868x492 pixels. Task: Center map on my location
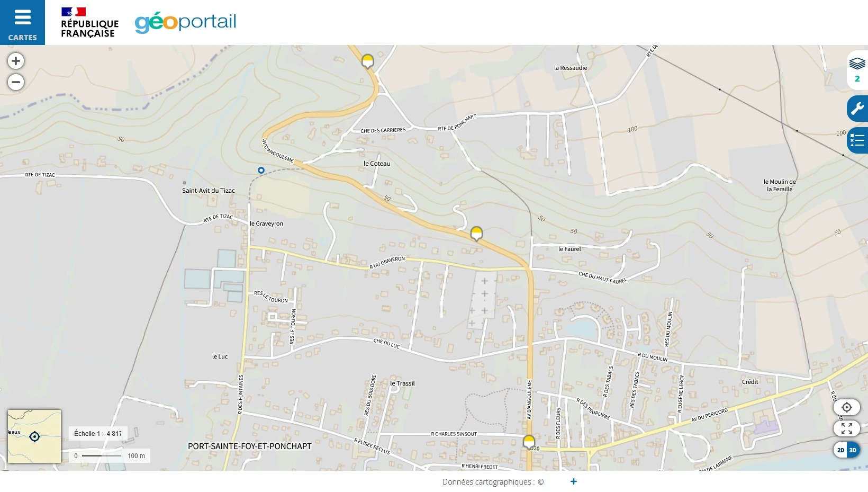click(847, 407)
